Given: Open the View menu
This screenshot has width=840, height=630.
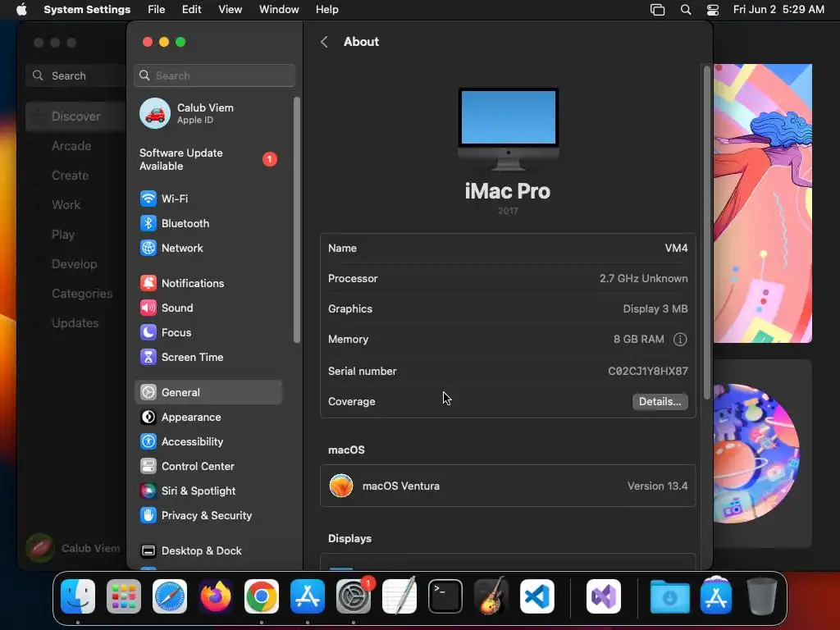Looking at the screenshot, I should click(230, 10).
